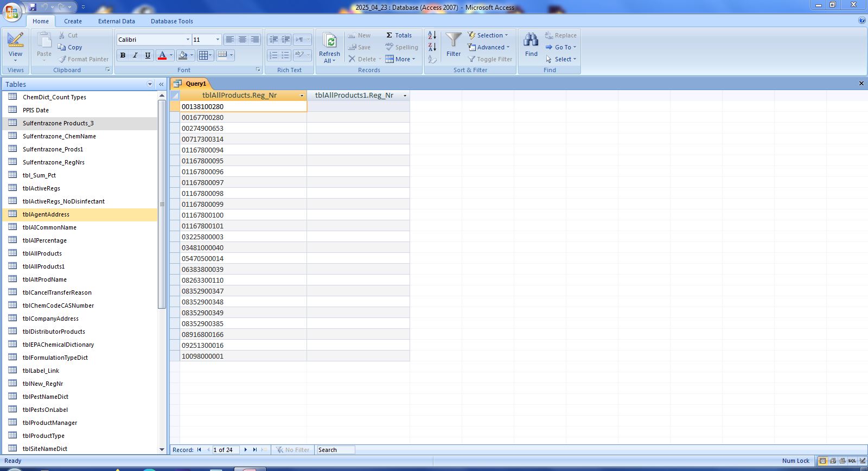The height and width of the screenshot is (471, 868).
Task: Open the External Data tab
Action: coord(117,21)
